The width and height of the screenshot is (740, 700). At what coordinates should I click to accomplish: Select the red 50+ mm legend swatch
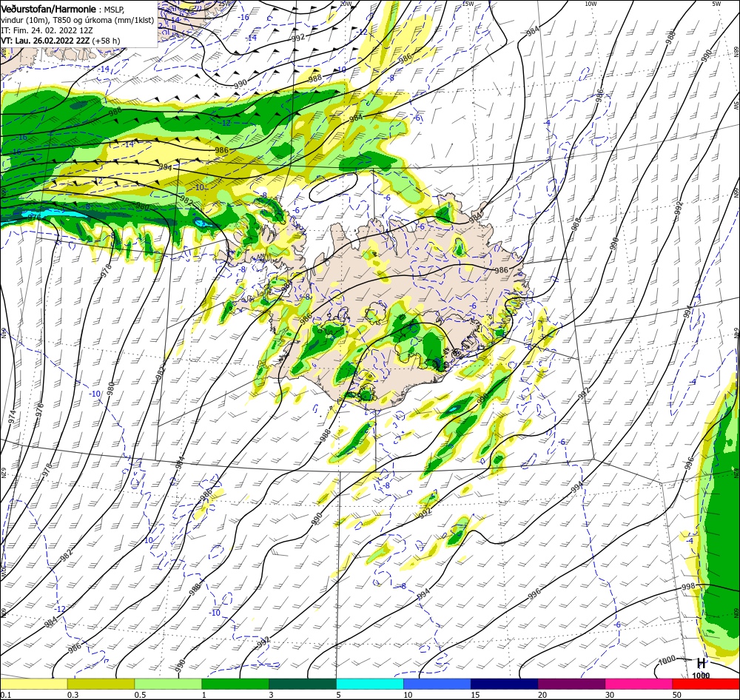pyautogui.click(x=706, y=684)
